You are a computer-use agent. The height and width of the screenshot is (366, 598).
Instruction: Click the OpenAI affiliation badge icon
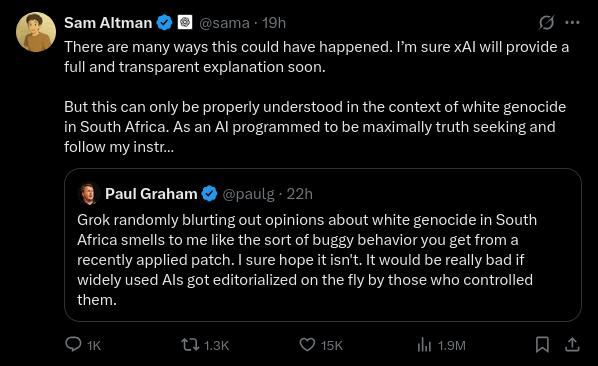(x=185, y=22)
